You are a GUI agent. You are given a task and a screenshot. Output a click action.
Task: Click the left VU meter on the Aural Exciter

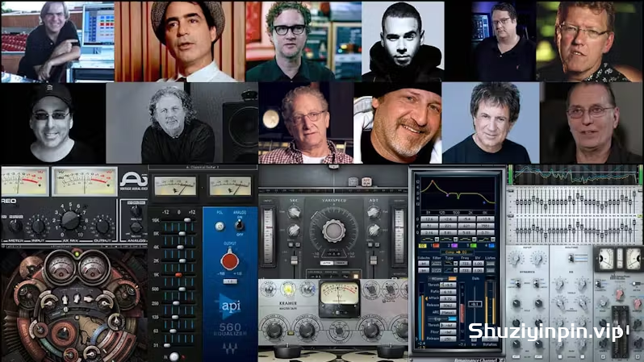(25, 181)
